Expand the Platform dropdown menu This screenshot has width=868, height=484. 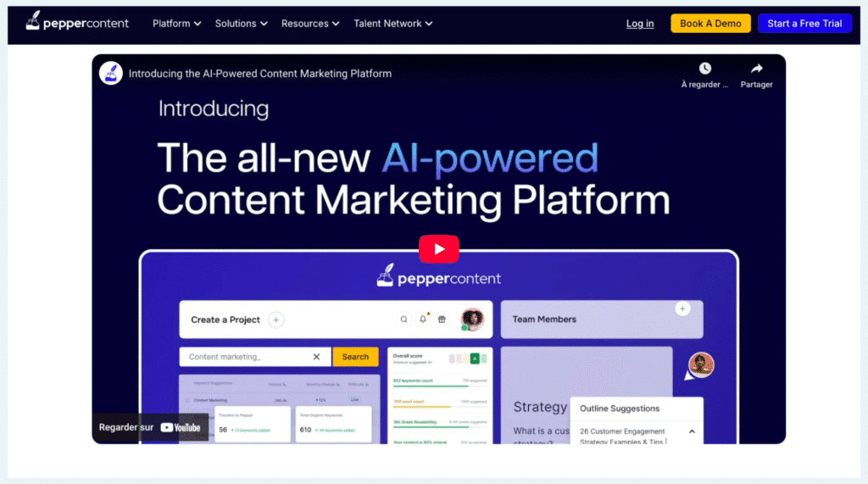point(177,24)
